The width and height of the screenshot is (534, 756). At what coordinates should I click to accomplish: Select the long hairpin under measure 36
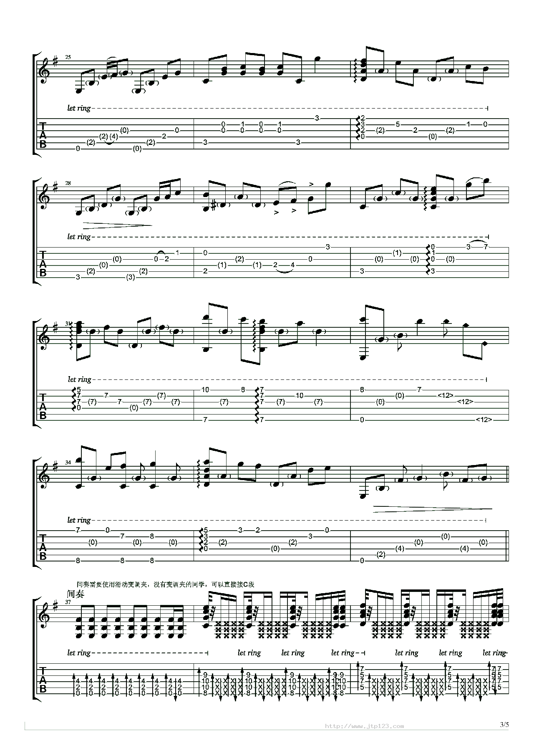point(432,509)
